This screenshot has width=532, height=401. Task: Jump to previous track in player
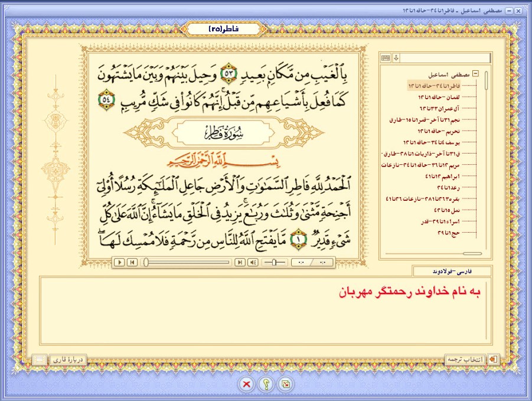[132, 262]
